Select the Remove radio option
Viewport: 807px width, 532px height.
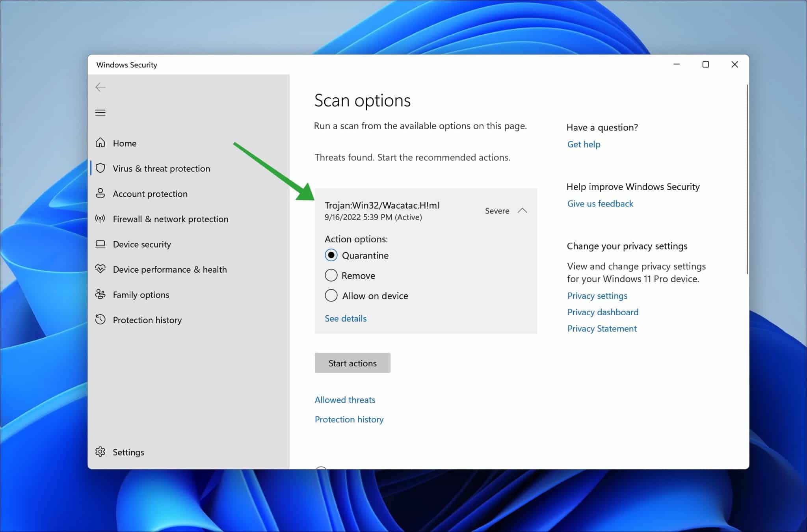pos(331,275)
